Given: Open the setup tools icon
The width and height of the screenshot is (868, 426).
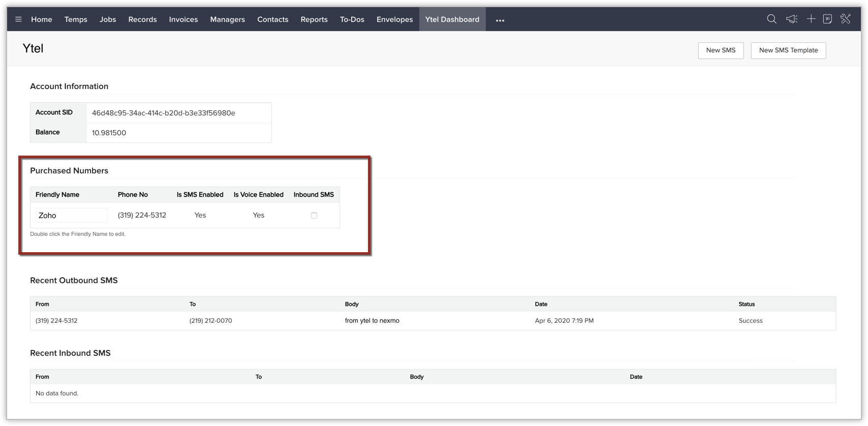Looking at the screenshot, I should 846,19.
